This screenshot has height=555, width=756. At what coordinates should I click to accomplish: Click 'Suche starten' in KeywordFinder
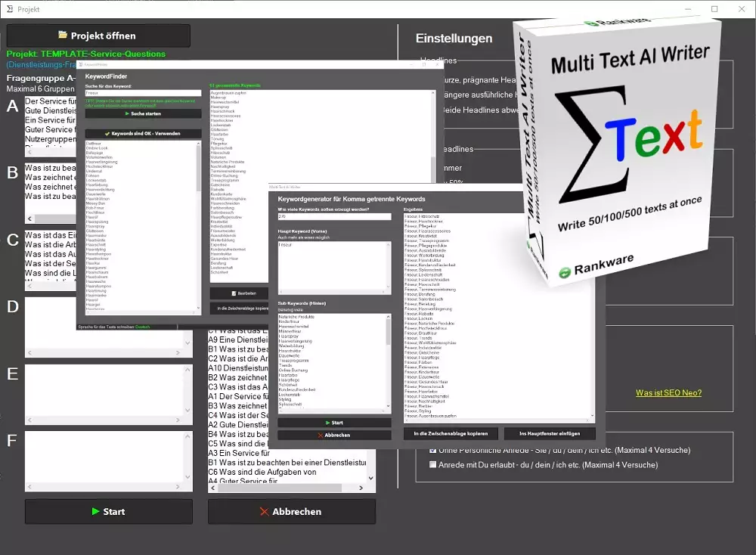(143, 113)
